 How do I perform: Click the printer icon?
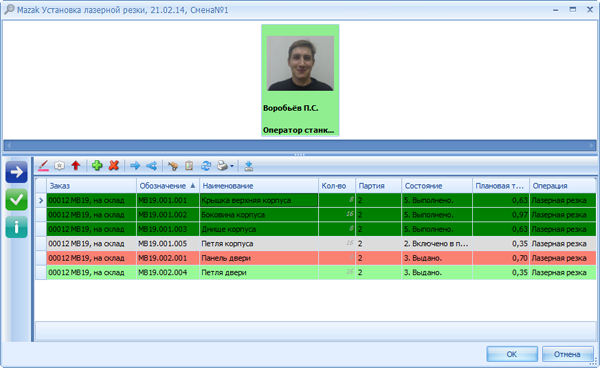[x=222, y=166]
